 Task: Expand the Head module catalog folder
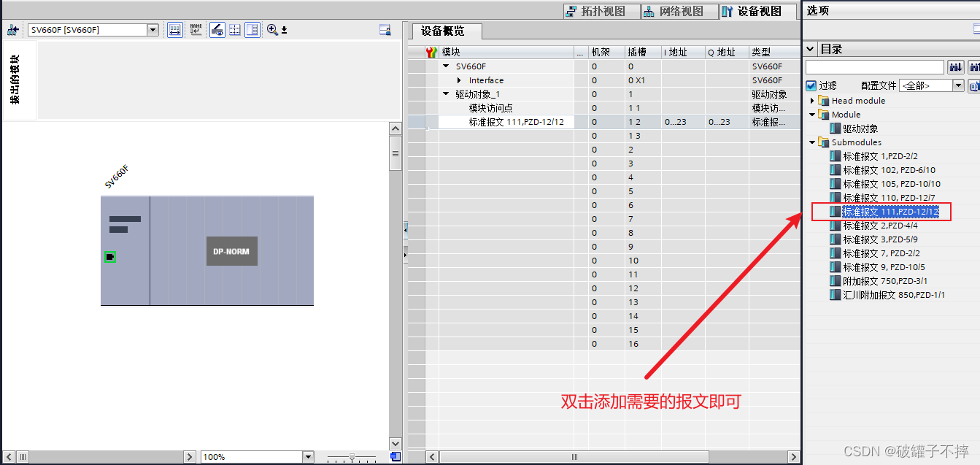coord(812,101)
